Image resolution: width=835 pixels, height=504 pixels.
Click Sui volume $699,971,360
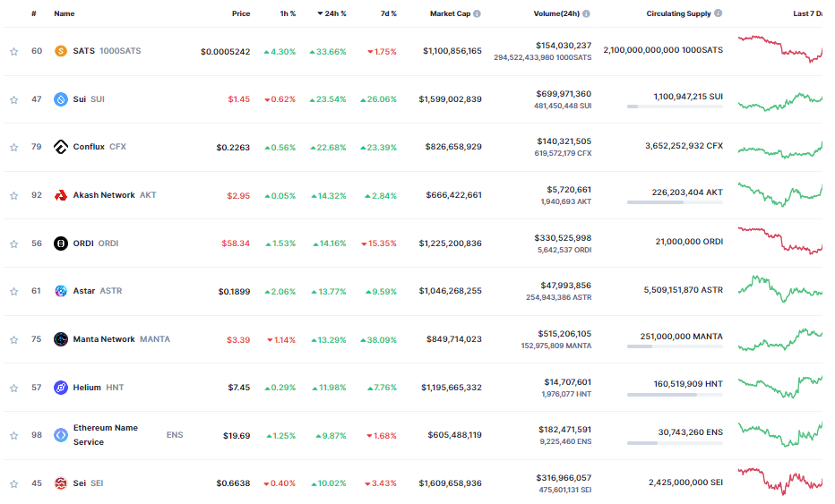(x=564, y=94)
